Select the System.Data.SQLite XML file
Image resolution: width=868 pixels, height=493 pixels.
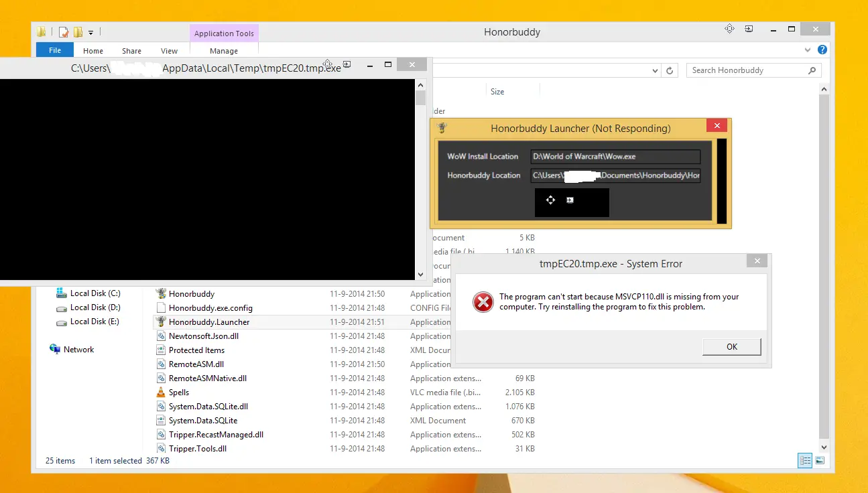[x=203, y=421]
